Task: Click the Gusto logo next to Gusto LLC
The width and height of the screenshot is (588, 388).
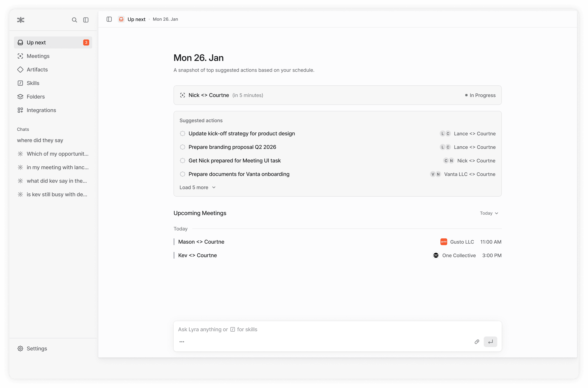Action: (x=444, y=242)
